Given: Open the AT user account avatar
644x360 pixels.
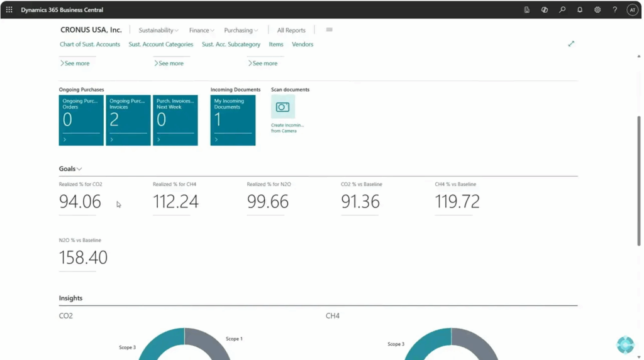Looking at the screenshot, I should click(x=632, y=9).
